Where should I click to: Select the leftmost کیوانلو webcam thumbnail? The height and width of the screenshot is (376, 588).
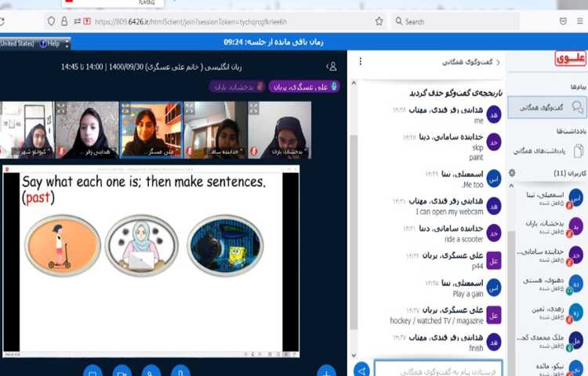coord(27,130)
